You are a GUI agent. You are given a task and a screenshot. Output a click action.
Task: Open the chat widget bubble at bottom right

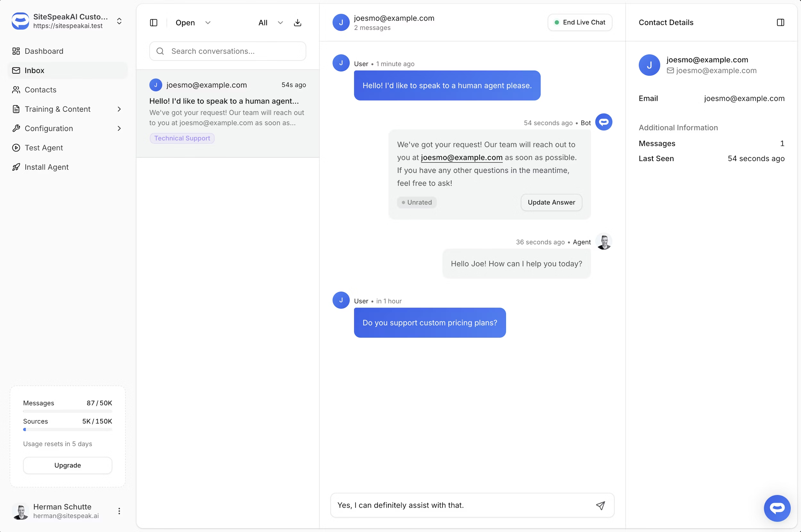coord(777,508)
